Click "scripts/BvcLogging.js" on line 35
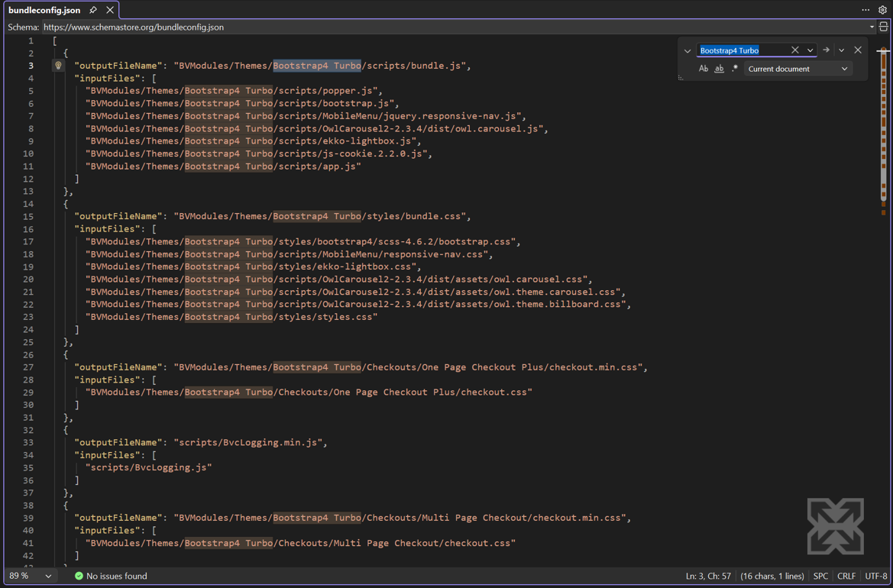 pos(149,467)
